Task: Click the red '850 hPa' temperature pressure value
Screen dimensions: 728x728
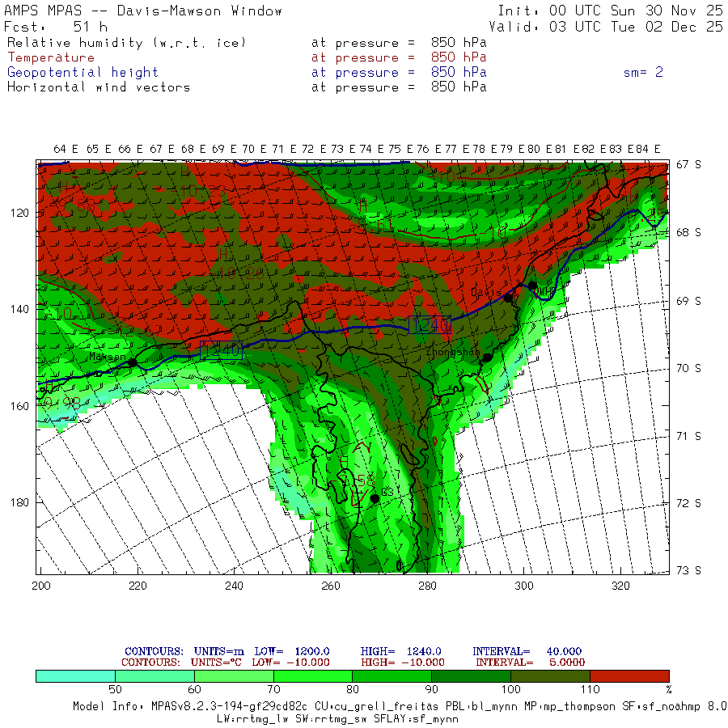Action: (459, 57)
